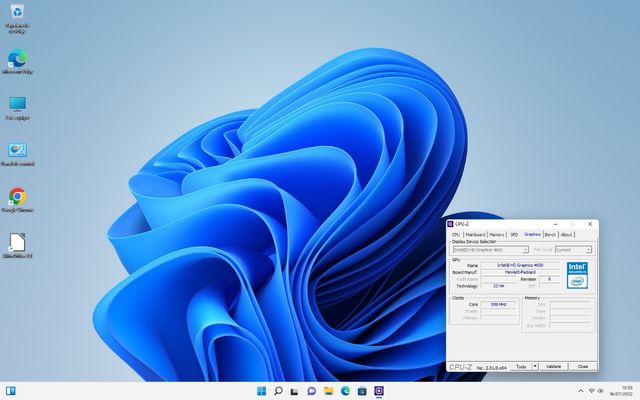640x400 pixels.
Task: Switch to the Memory tab in CPU-Z
Action: pyautogui.click(x=497, y=234)
